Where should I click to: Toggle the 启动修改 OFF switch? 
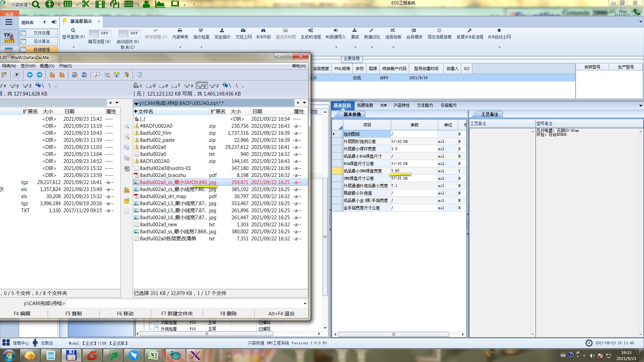tap(129, 33)
